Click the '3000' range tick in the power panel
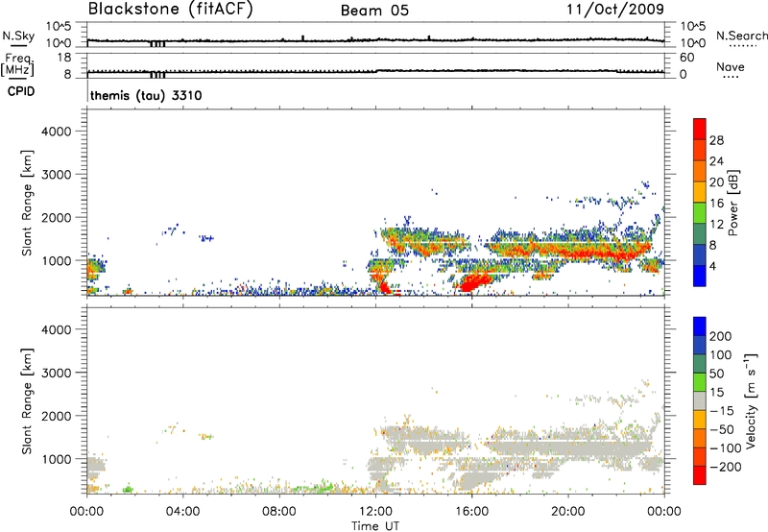The height and width of the screenshot is (532, 768). click(57, 175)
